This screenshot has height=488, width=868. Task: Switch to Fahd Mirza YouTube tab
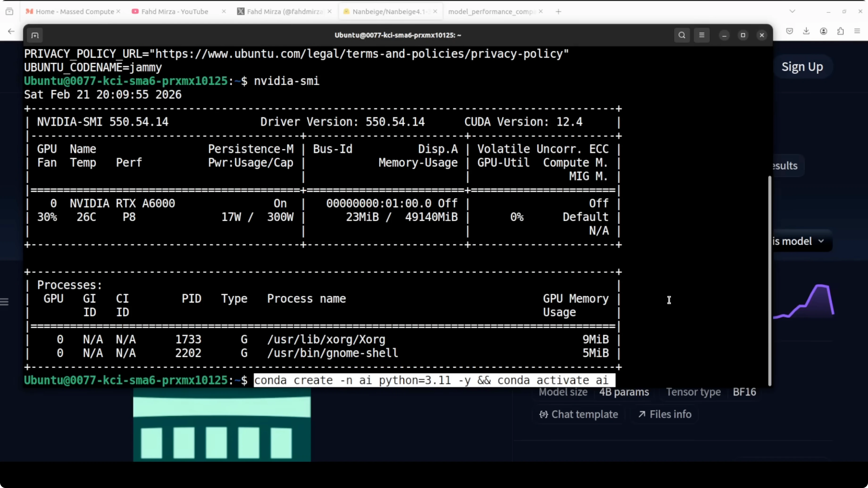point(174,12)
